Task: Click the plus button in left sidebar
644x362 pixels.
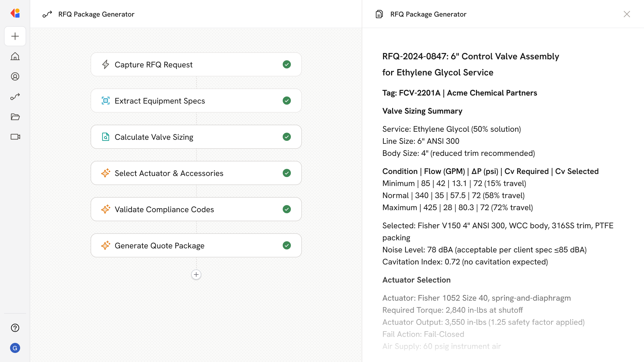Action: pos(15,36)
